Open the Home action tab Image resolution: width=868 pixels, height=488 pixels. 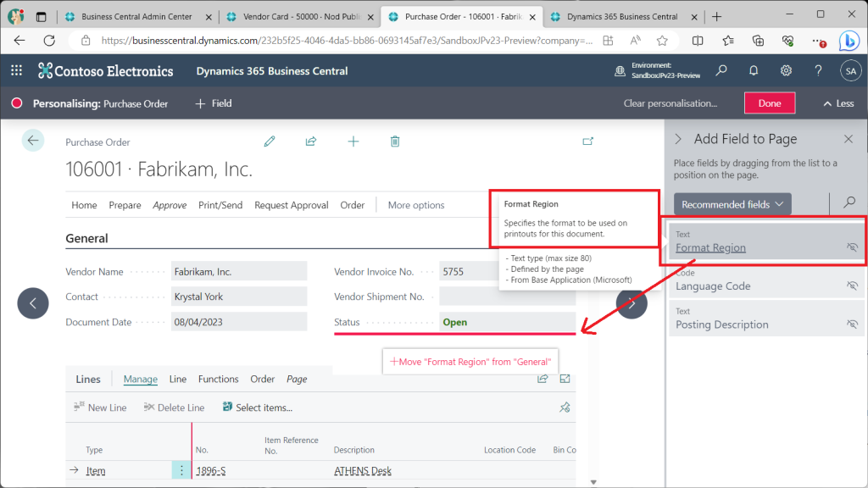(84, 205)
